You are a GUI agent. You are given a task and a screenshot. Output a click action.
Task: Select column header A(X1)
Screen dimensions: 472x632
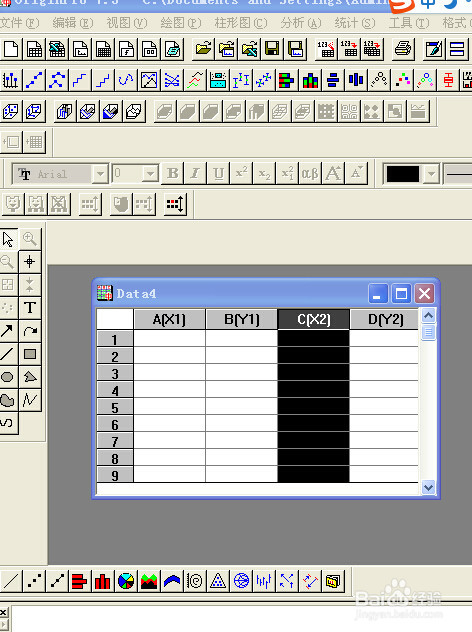(x=169, y=320)
